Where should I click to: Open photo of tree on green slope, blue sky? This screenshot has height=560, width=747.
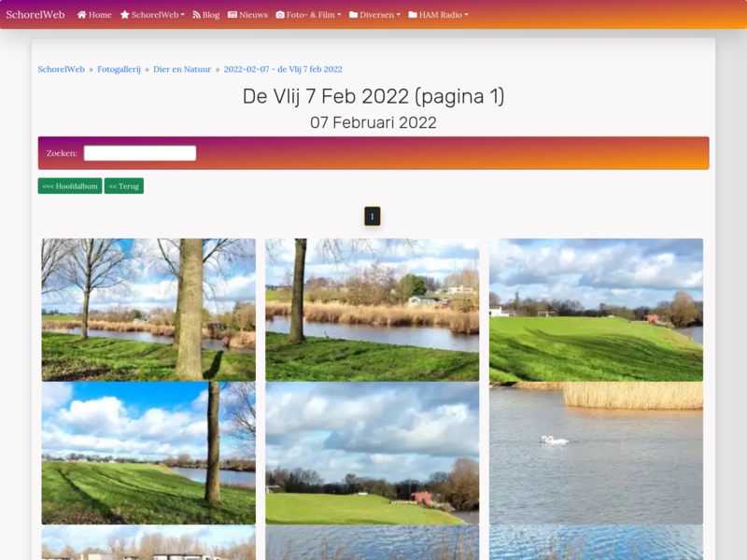click(148, 453)
